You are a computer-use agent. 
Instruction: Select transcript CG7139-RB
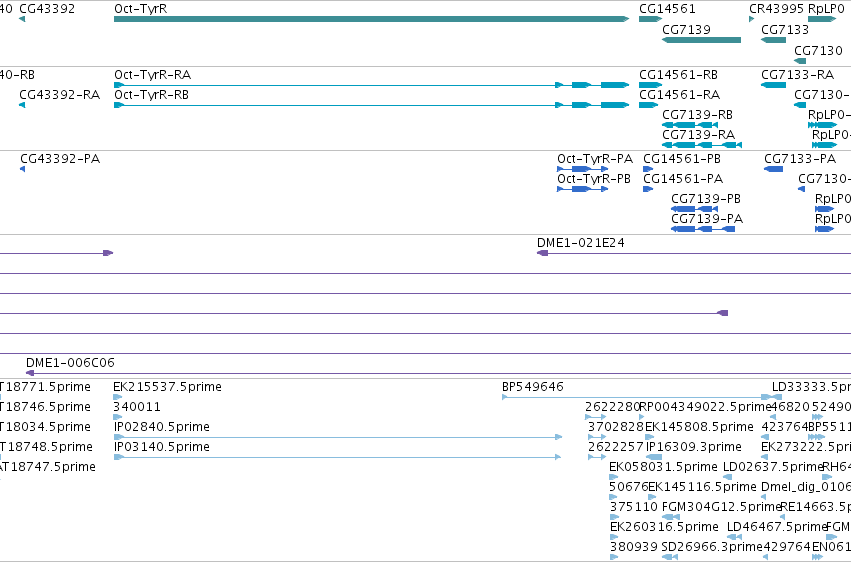point(690,125)
